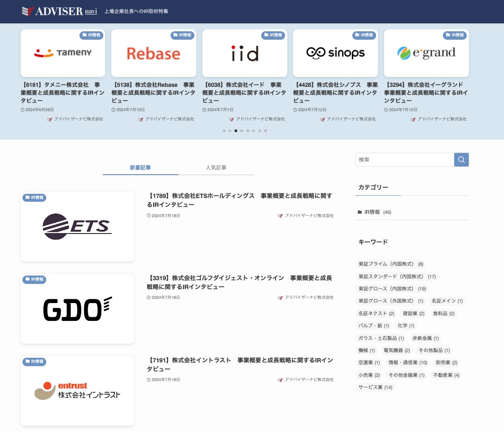Filter by ガラス・土石製品 keyword
Image resolution: width=504 pixels, height=432 pixels.
click(381, 339)
